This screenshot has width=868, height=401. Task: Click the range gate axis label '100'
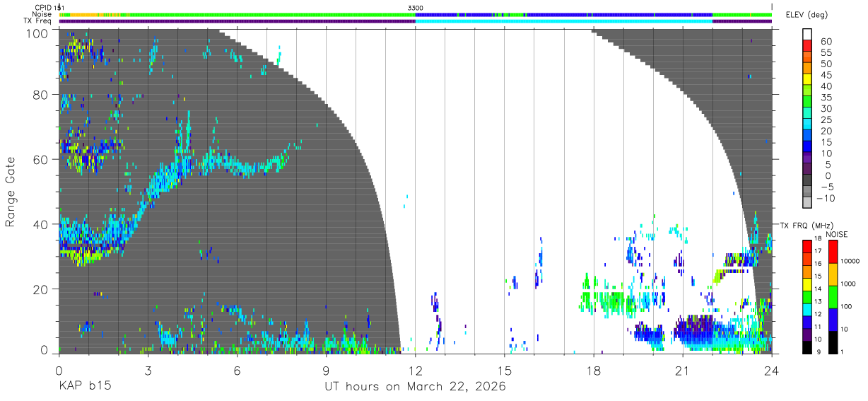(x=37, y=33)
